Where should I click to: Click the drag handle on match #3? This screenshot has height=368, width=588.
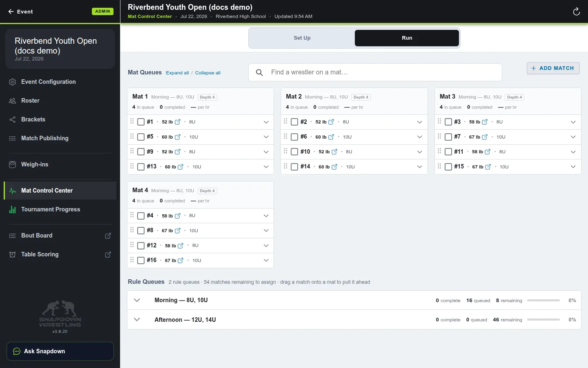(x=439, y=121)
